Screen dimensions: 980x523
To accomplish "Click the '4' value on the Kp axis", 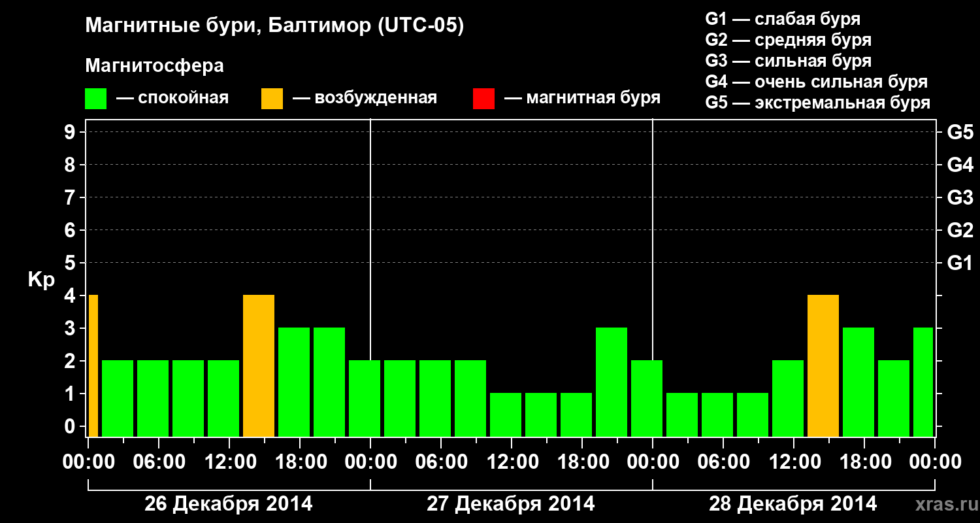I will click(x=71, y=296).
